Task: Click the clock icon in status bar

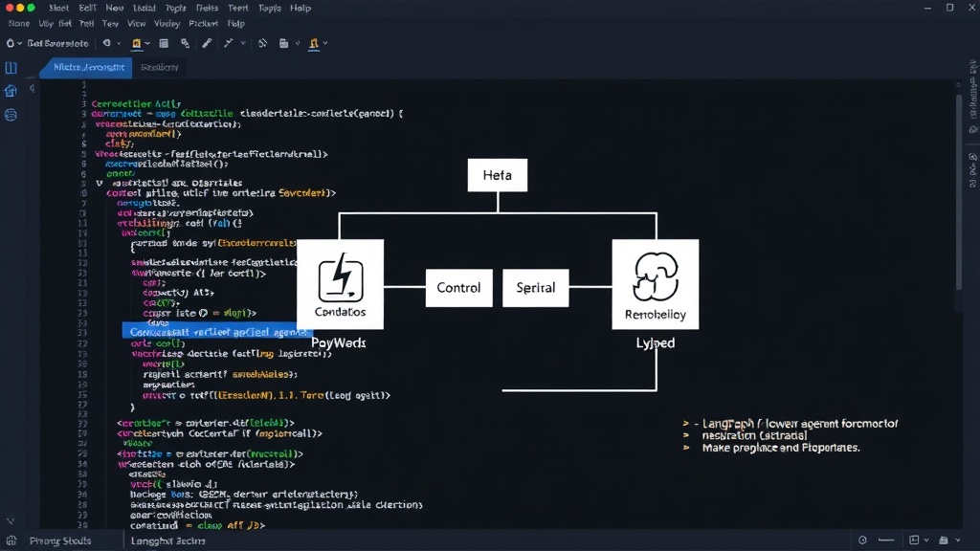Action: click(862, 540)
